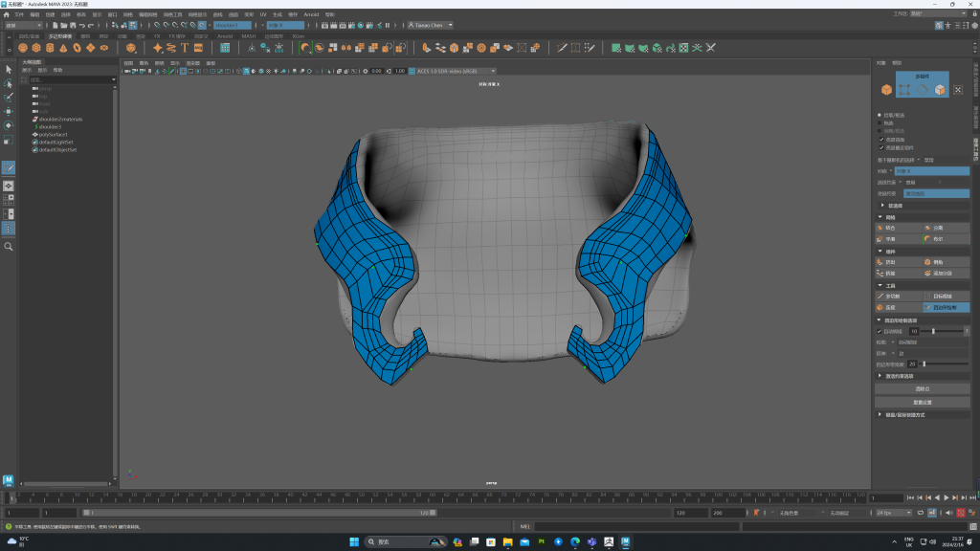
Task: Choose the Move tool in the toolbox
Action: click(x=8, y=112)
